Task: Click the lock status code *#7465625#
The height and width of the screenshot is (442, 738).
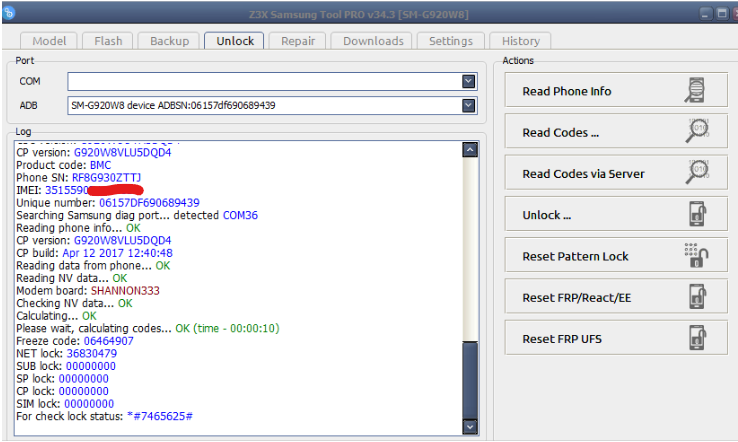Action: click(x=160, y=416)
